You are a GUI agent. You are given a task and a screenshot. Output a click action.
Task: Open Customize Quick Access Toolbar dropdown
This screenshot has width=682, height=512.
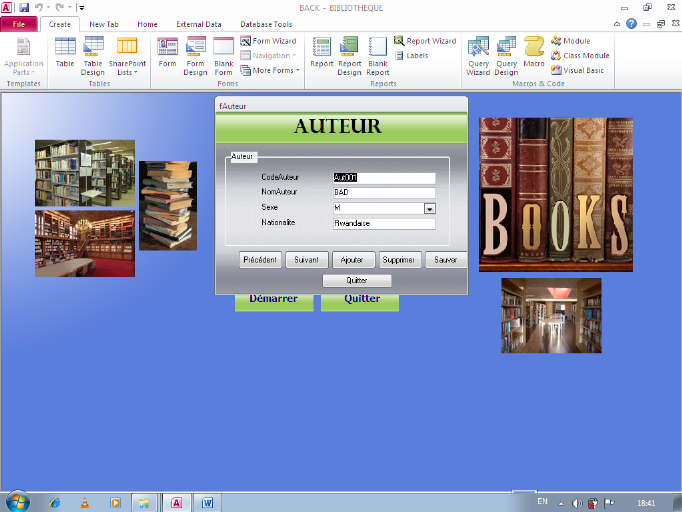coord(81,8)
